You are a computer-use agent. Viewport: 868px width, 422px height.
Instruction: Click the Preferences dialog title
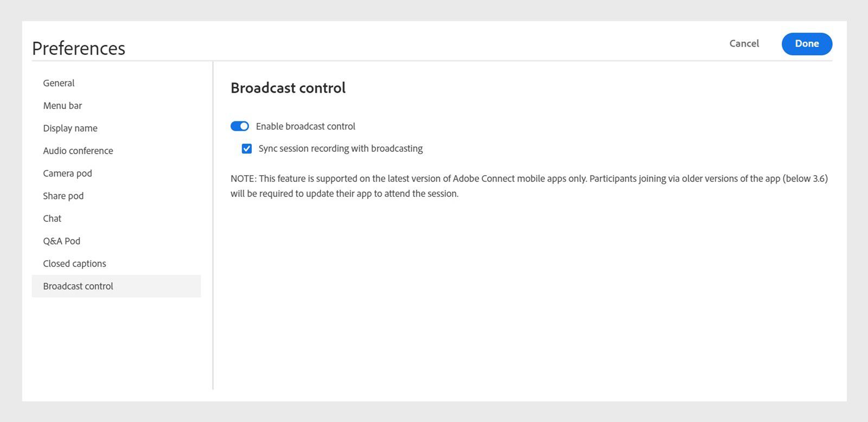79,48
